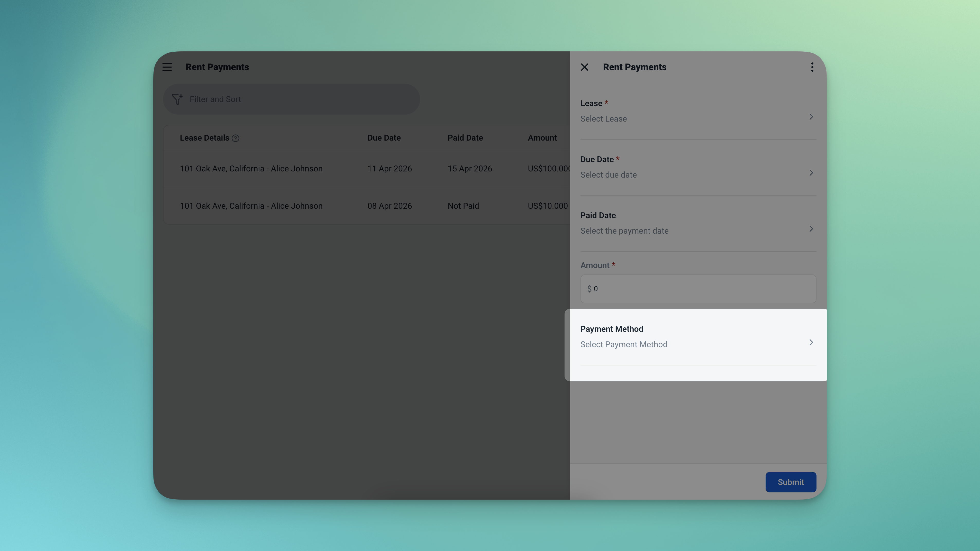The height and width of the screenshot is (551, 980).
Task: Enter a value in the Amount input
Action: click(698, 289)
